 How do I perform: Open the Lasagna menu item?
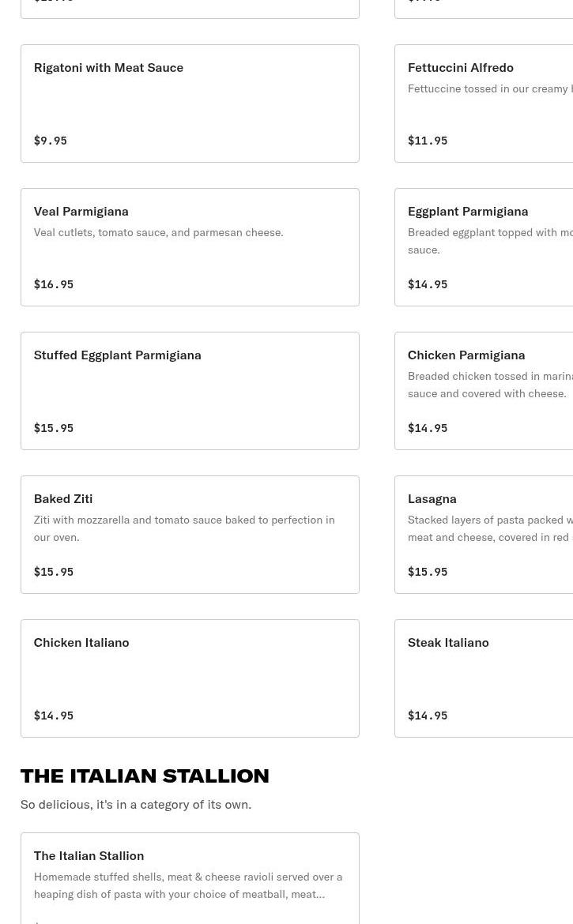click(x=484, y=535)
